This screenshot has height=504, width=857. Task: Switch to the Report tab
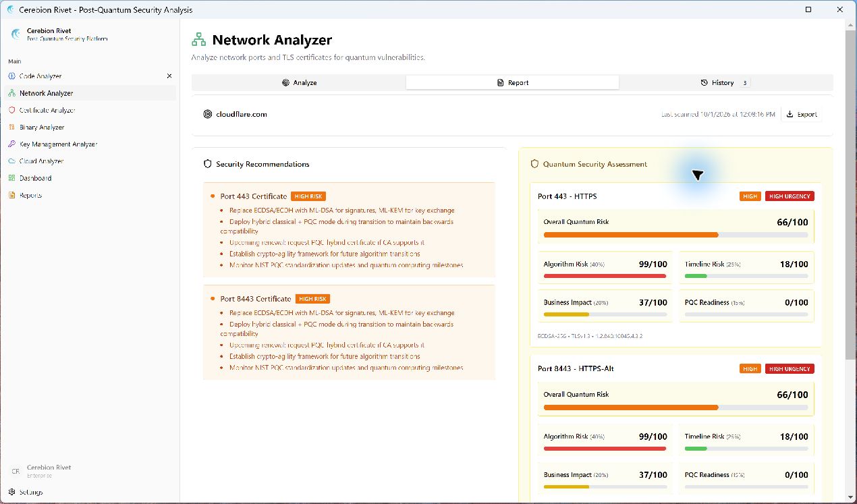[x=512, y=83]
